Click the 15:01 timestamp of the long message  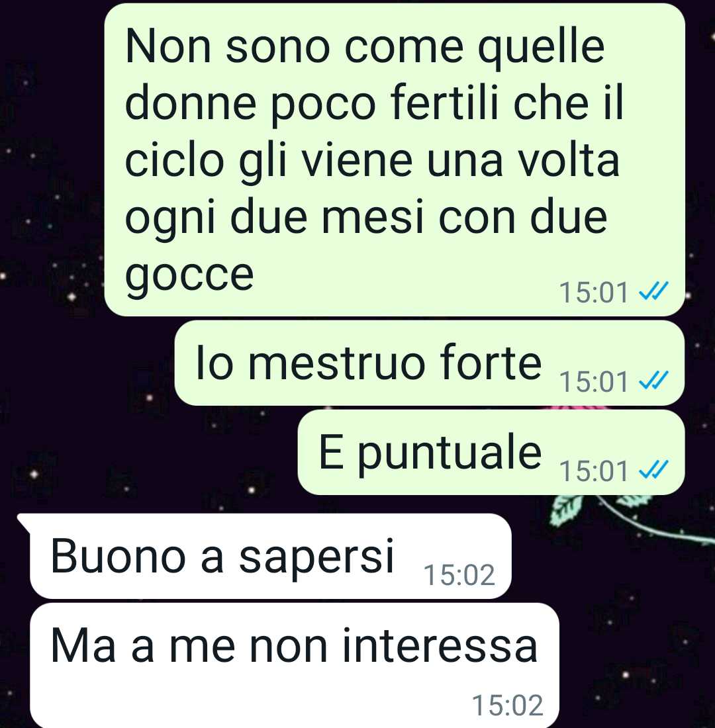point(593,293)
